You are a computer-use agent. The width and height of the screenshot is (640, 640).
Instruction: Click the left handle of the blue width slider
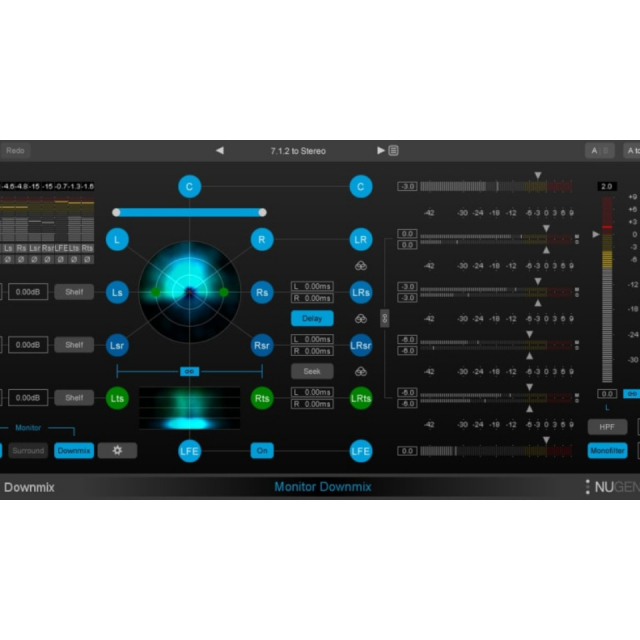pyautogui.click(x=116, y=212)
